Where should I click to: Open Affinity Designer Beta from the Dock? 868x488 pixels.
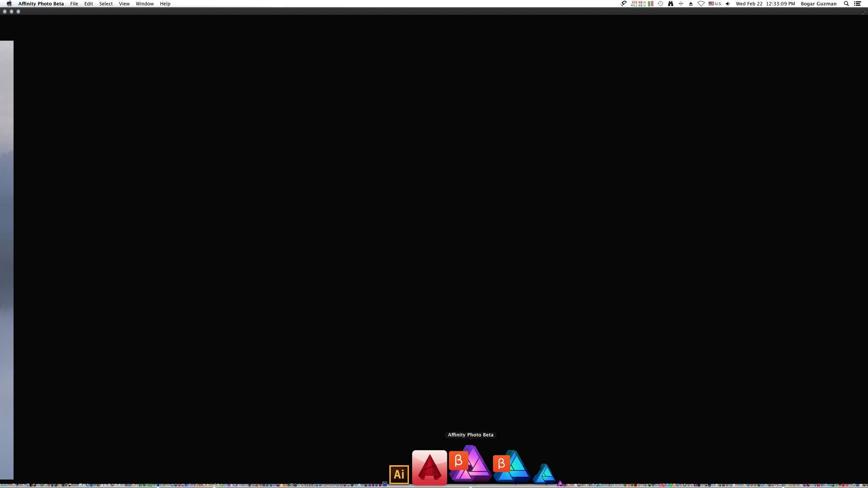(512, 466)
